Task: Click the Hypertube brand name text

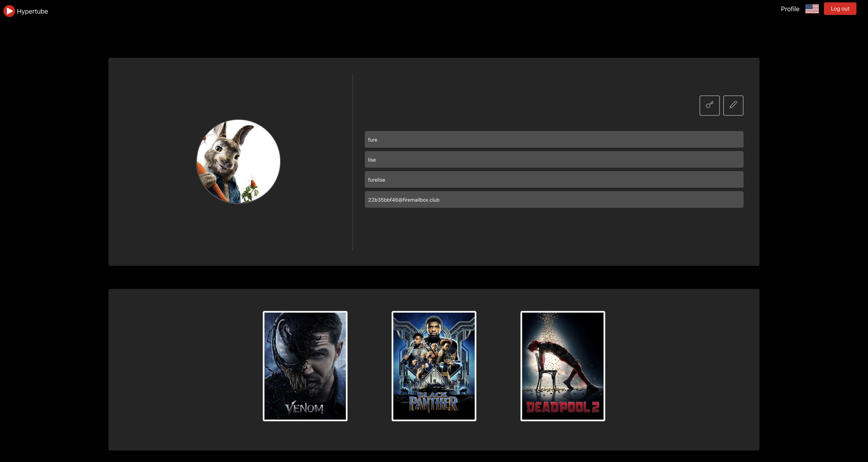Action: [32, 12]
